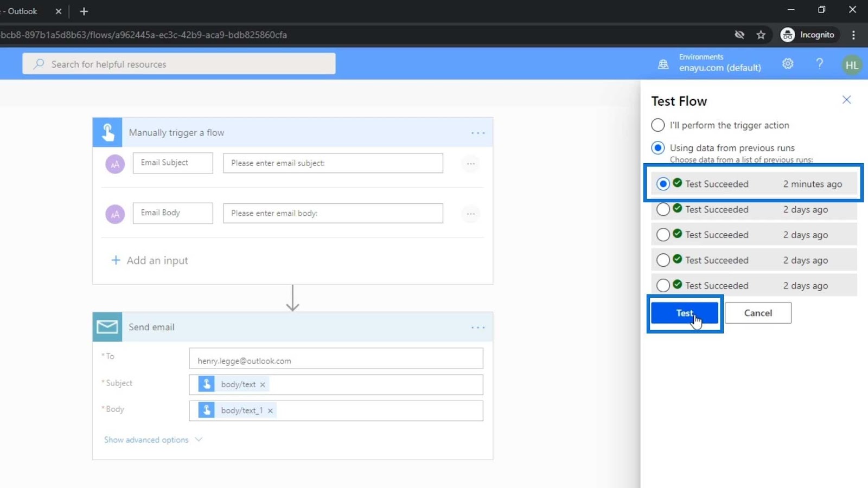Image resolution: width=868 pixels, height=488 pixels.
Task: Open the Email Subject input options menu
Action: 471,163
